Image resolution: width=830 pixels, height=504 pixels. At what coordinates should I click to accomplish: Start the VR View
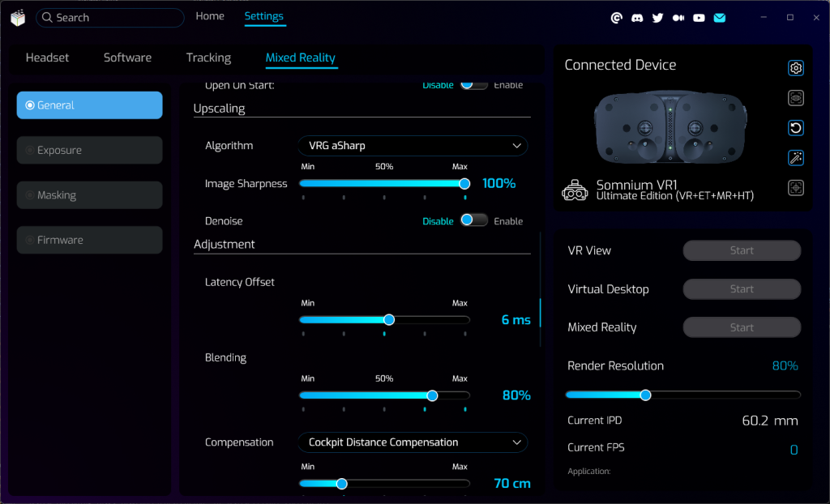[x=742, y=250]
